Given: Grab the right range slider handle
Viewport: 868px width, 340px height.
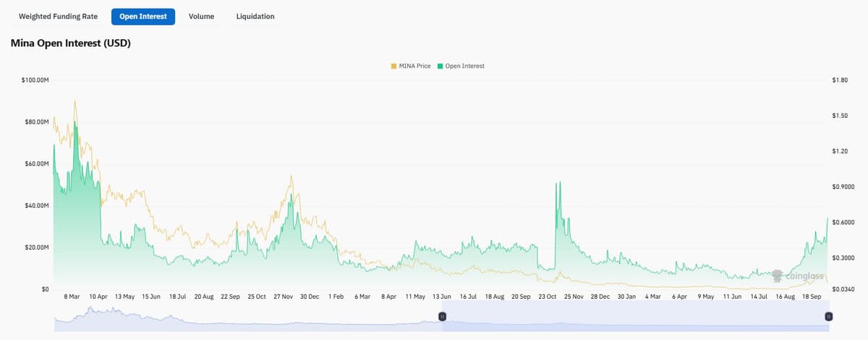Looking at the screenshot, I should pyautogui.click(x=829, y=316).
